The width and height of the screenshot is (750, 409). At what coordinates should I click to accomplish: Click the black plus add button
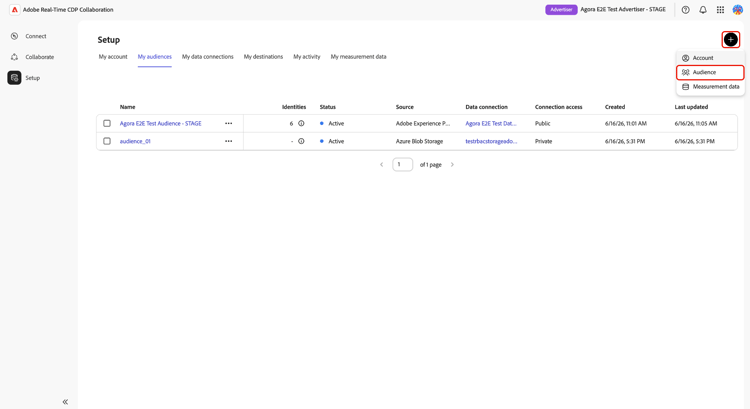point(730,40)
